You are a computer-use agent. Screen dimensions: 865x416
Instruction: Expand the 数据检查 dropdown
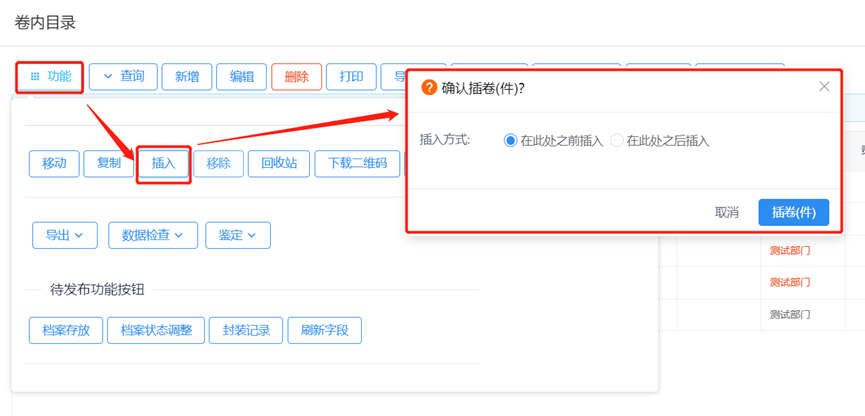(x=153, y=235)
